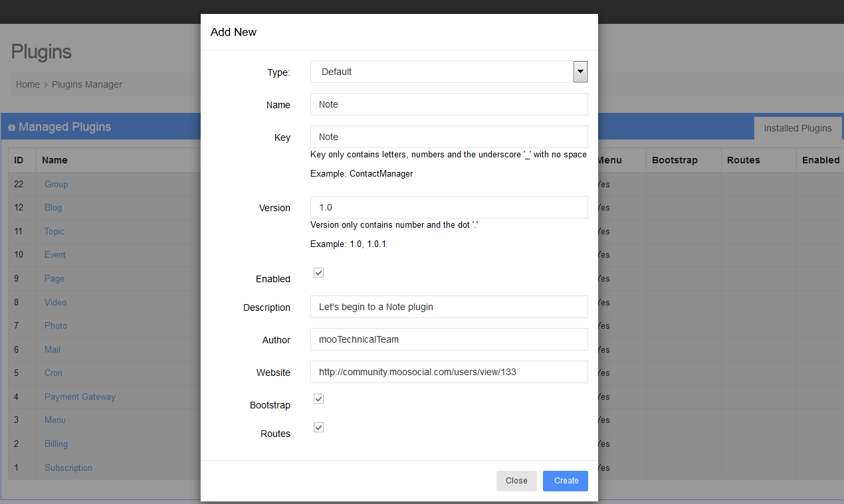This screenshot has height=504, width=844.
Task: Select the Default type combo box
Action: point(441,72)
